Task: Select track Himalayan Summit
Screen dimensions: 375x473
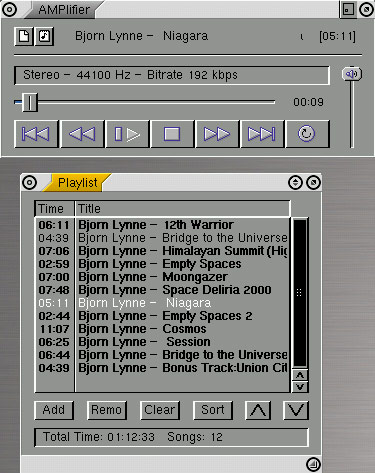Action: [x=162, y=251]
